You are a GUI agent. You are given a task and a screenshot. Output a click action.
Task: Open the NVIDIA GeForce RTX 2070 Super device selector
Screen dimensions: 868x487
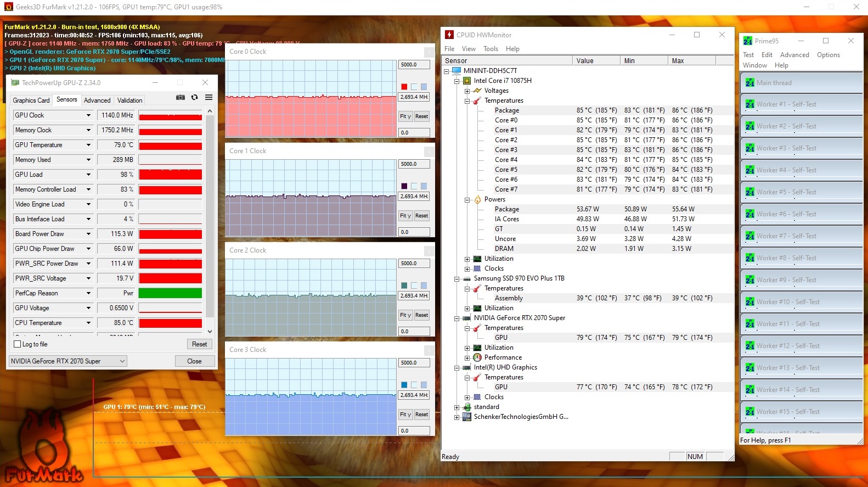coord(68,361)
